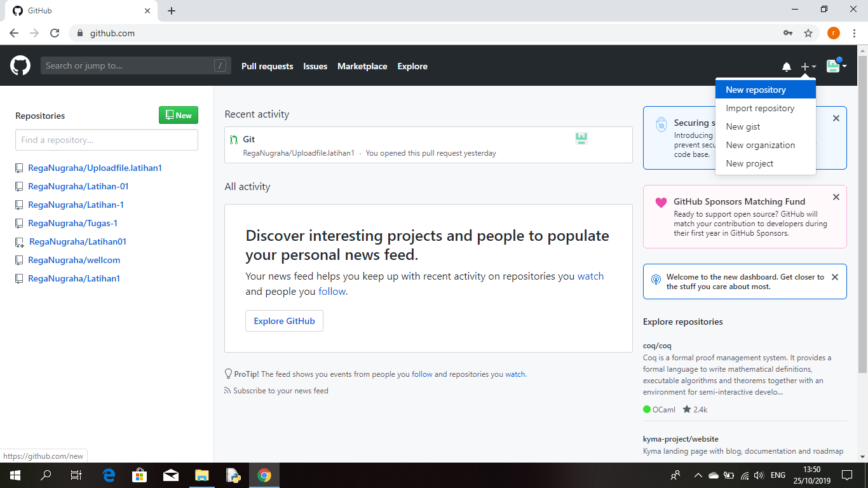Image resolution: width=868 pixels, height=488 pixels.
Task: Open Pull requests in the header
Action: [267, 66]
